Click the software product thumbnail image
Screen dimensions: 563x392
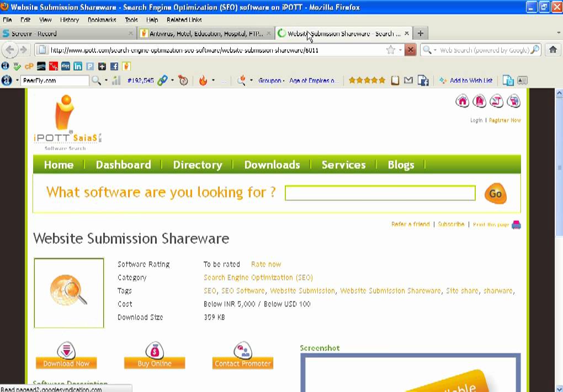point(69,293)
